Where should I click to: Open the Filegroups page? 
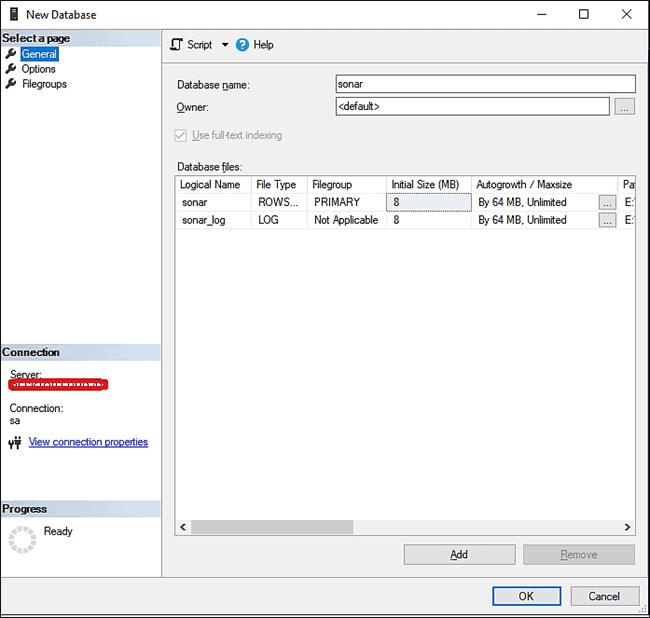(x=44, y=84)
